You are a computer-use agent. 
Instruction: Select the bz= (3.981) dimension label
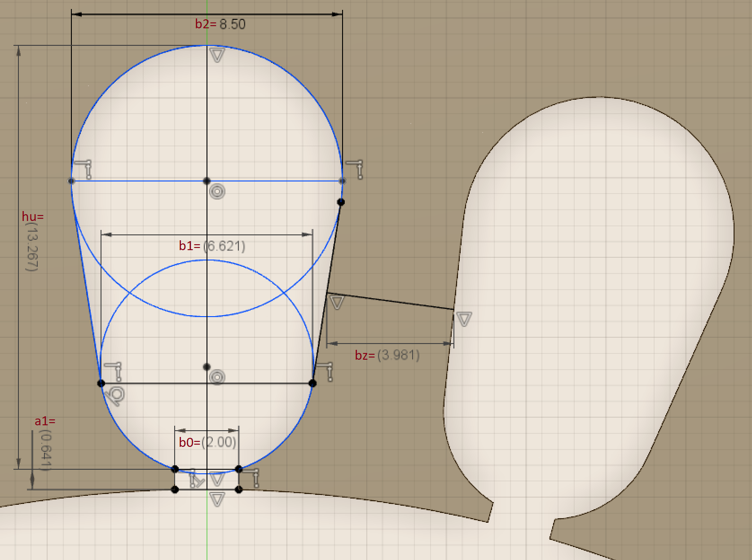(387, 355)
